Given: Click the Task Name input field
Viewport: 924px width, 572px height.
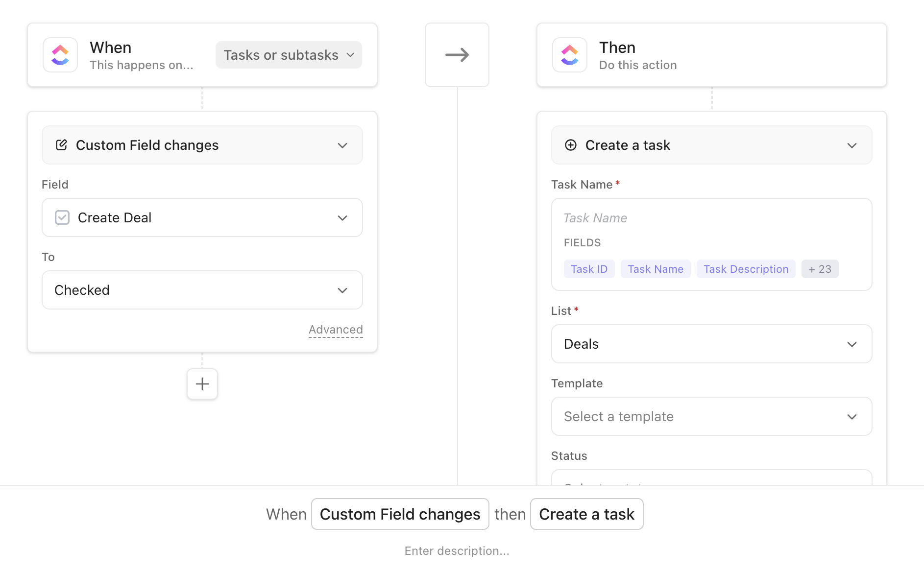Looking at the screenshot, I should pyautogui.click(x=710, y=218).
